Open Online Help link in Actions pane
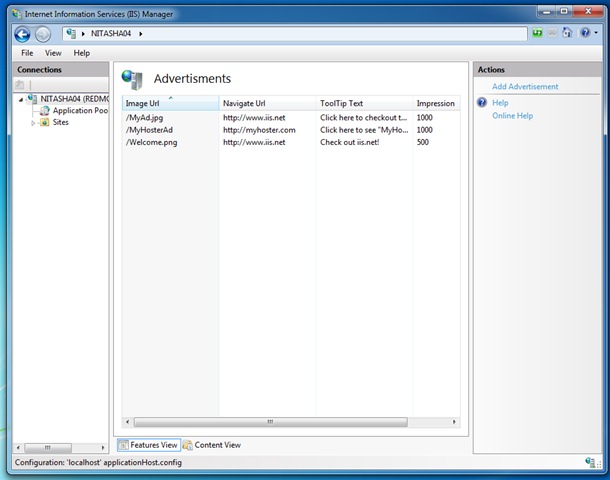The width and height of the screenshot is (610, 480). click(512, 116)
